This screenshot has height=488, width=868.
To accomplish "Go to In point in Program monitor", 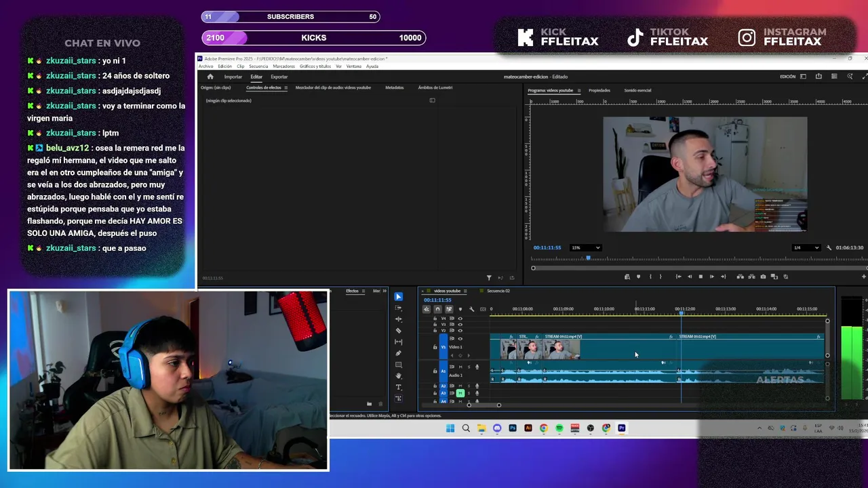I will pyautogui.click(x=678, y=277).
